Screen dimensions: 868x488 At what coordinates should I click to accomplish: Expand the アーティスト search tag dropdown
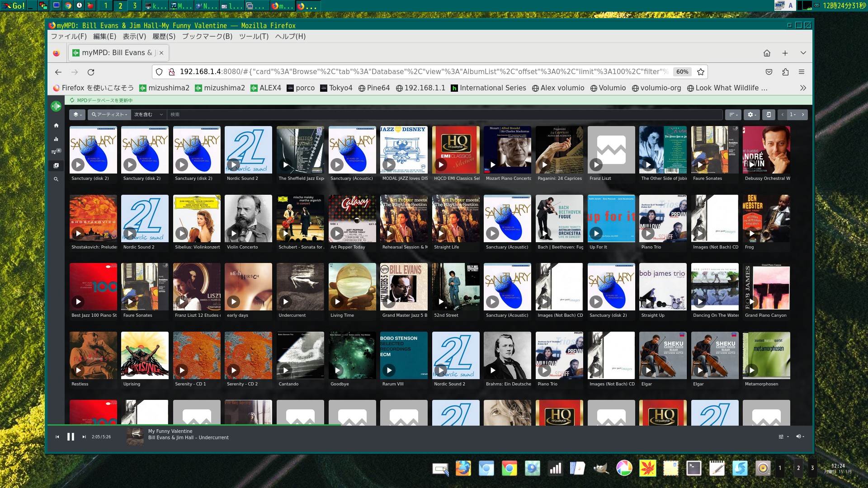click(109, 115)
